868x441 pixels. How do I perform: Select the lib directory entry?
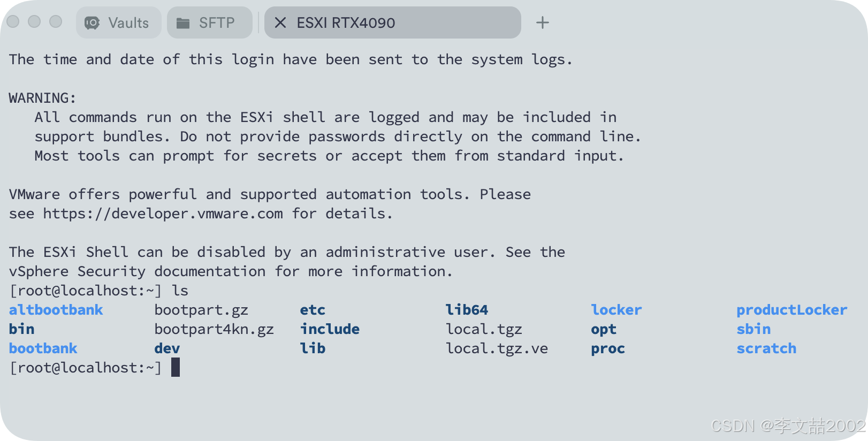313,348
